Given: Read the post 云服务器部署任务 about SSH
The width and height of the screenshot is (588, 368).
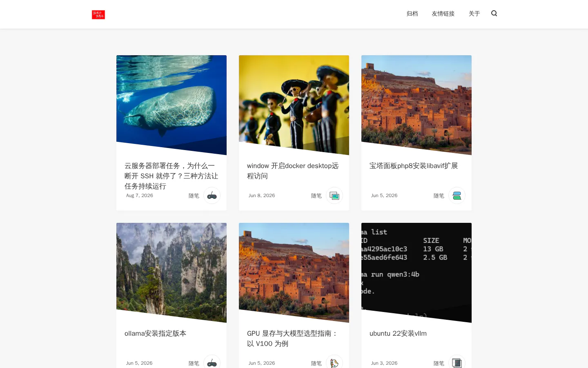Looking at the screenshot, I should pyautogui.click(x=171, y=176).
